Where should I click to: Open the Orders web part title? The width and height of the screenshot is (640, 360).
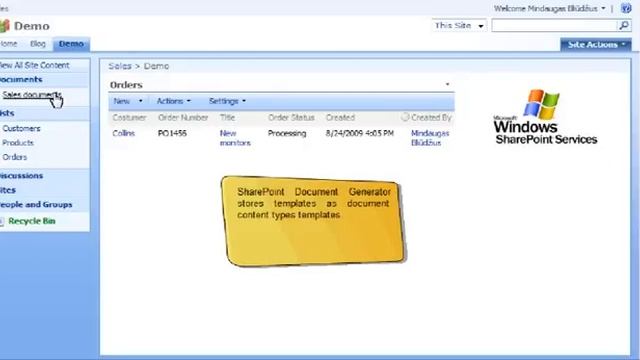pyautogui.click(x=126, y=85)
